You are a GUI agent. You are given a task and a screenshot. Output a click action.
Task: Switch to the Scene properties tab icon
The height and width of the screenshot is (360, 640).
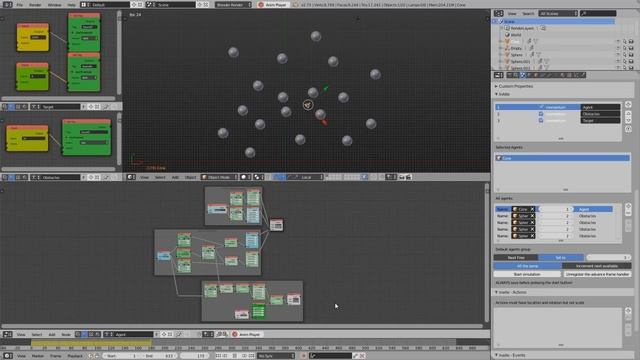[523, 75]
